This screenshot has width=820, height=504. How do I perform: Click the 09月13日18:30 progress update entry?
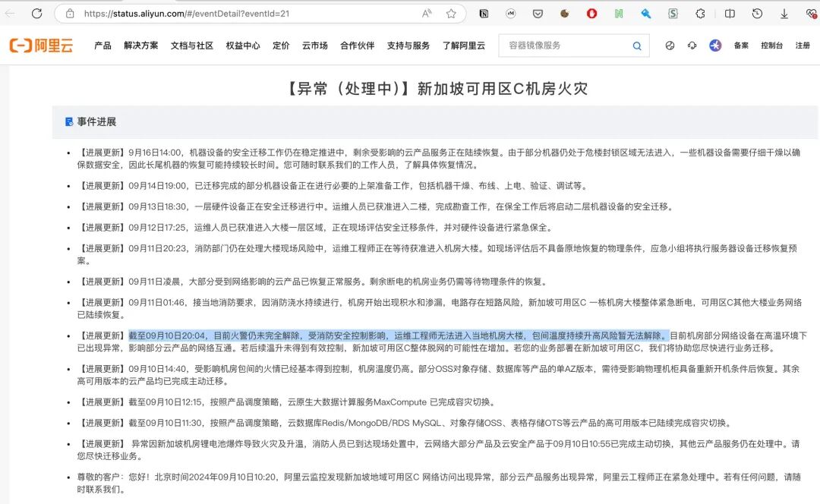pyautogui.click(x=376, y=206)
